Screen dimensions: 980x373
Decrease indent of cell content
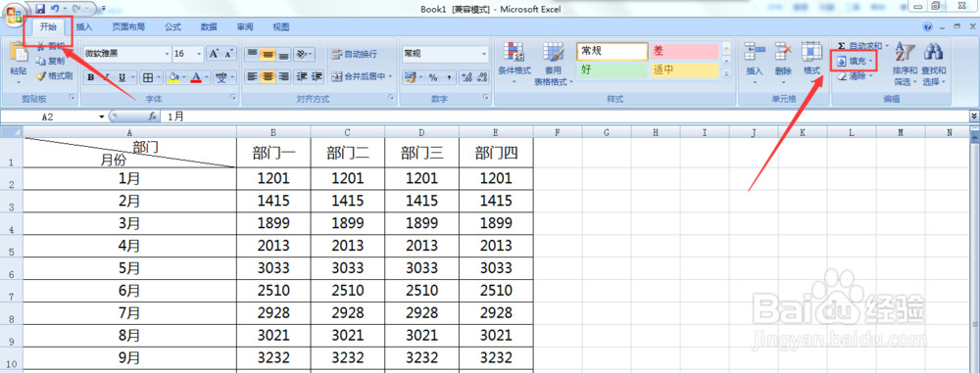(x=301, y=76)
